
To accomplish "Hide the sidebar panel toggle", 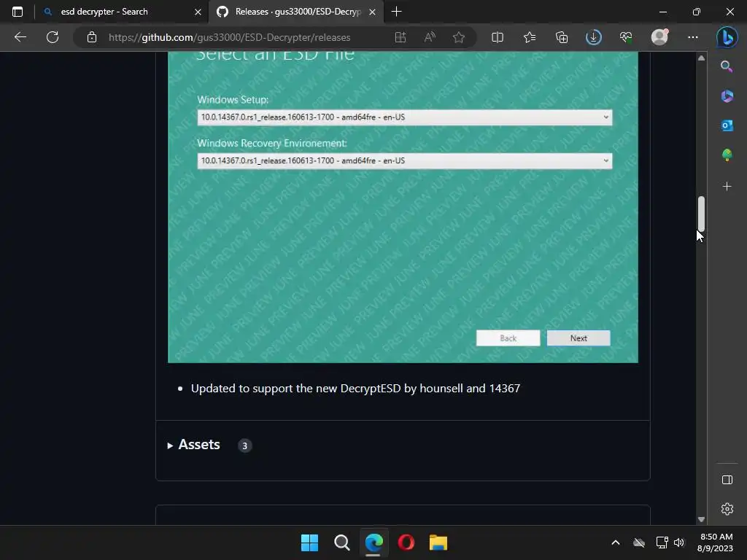I will (727, 480).
